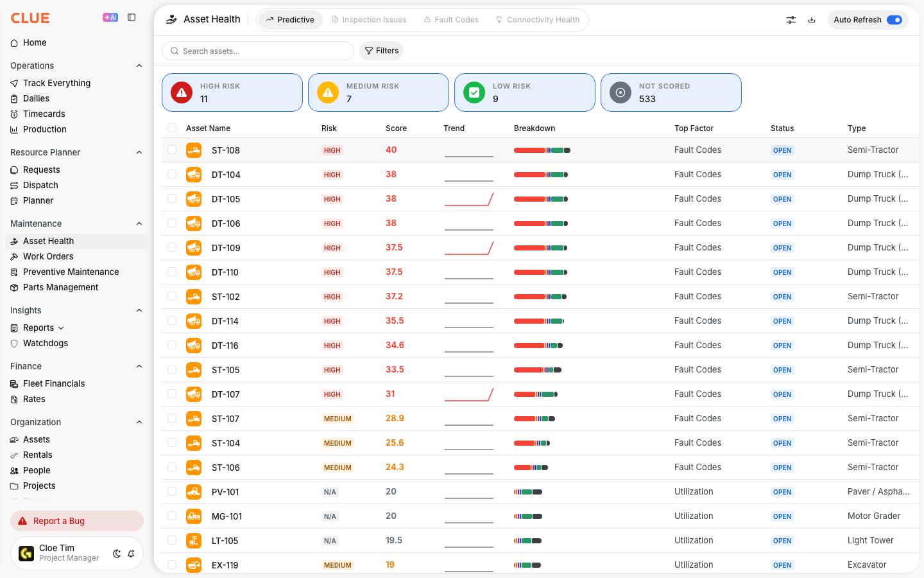Collapse the Finance section chevron

click(139, 366)
